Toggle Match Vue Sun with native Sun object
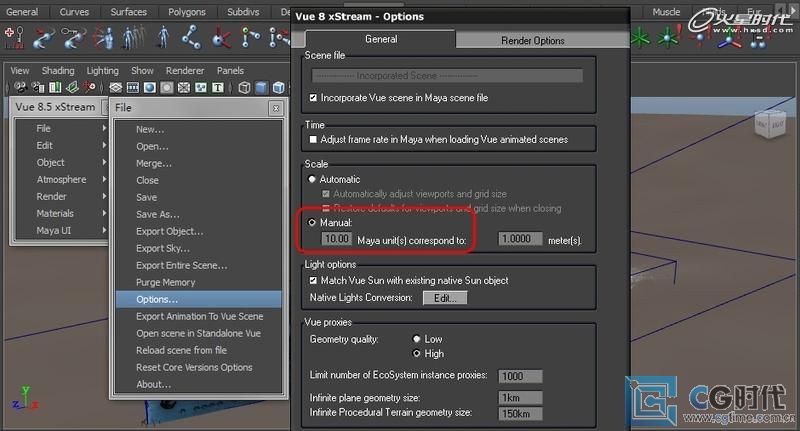This screenshot has width=800, height=431. pyautogui.click(x=313, y=281)
